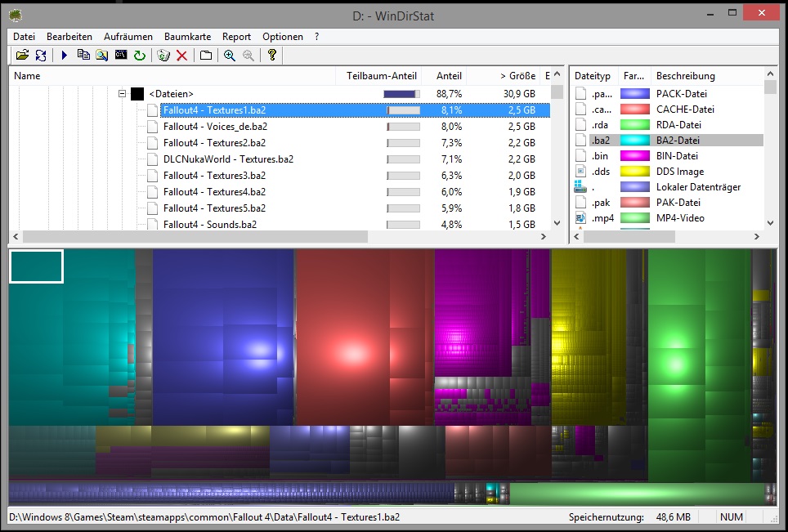Click the .bin file type row
788x532 pixels.
pos(669,156)
